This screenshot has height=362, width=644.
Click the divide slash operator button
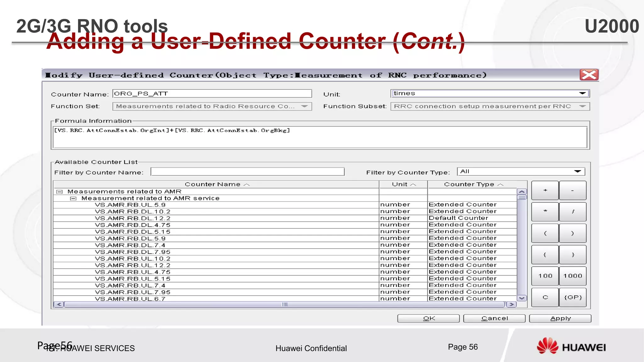click(x=573, y=211)
